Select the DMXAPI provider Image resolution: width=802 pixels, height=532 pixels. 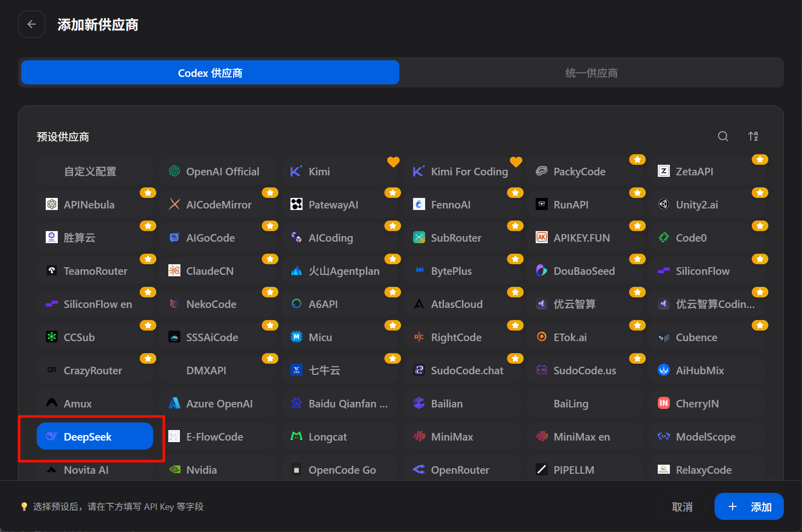218,371
